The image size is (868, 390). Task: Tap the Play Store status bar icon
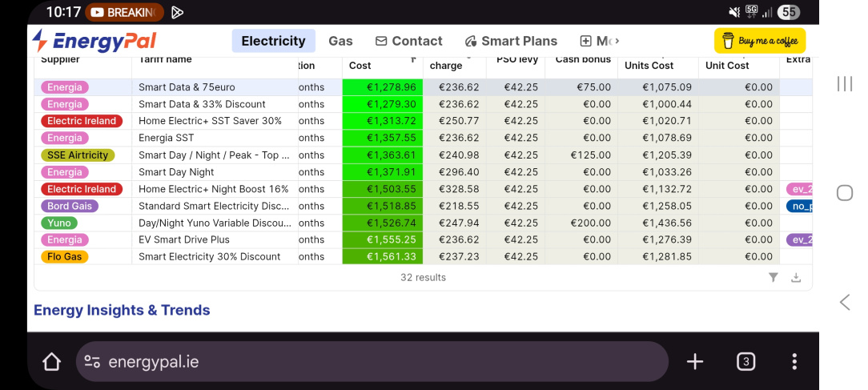tap(178, 12)
